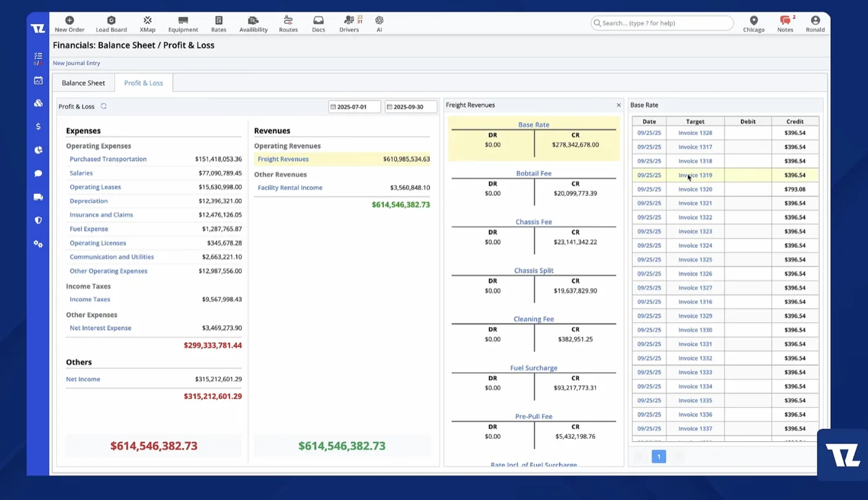Open the pie chart reports sidebar icon
The height and width of the screenshot is (500, 868).
(x=38, y=150)
